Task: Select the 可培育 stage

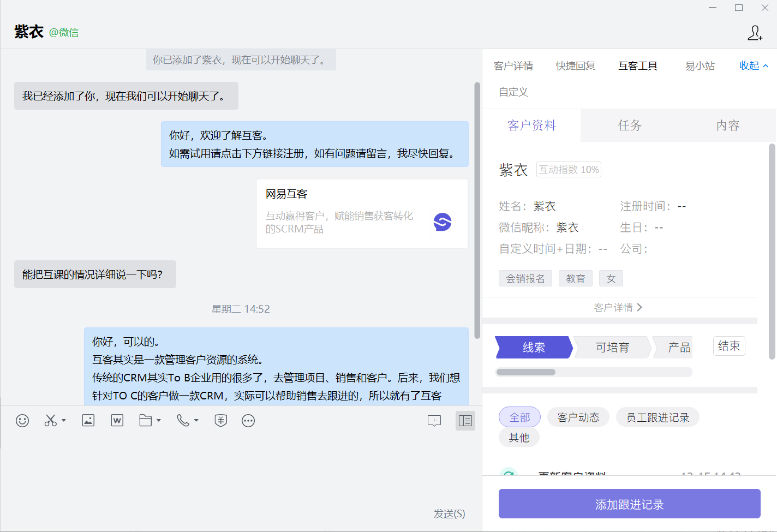Action: click(612, 348)
